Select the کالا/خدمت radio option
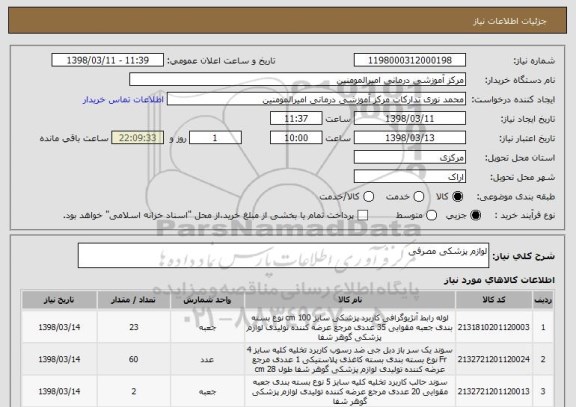Image resolution: width=576 pixels, height=407 pixels. pos(368,197)
